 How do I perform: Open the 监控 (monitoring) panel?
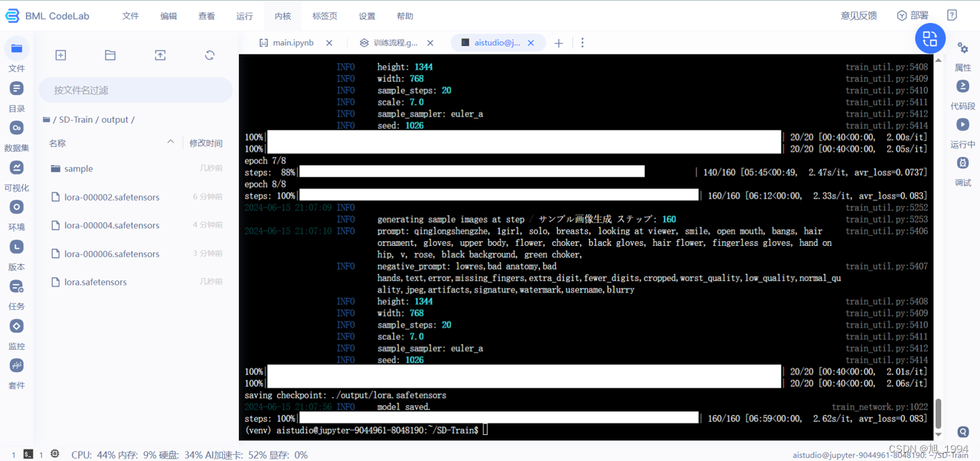click(16, 325)
